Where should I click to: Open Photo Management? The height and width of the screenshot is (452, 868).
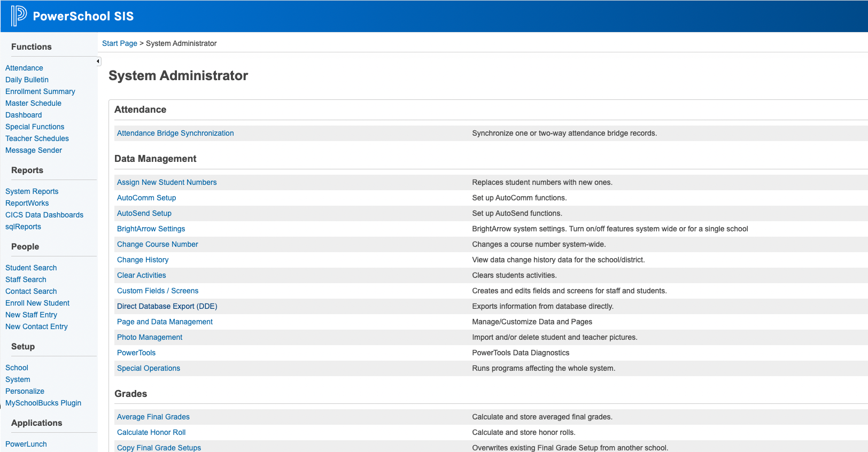[x=150, y=337]
